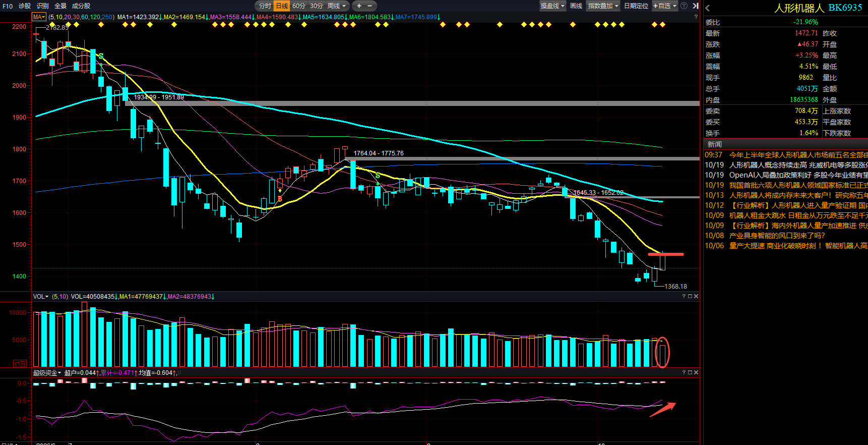868x445 pixels.
Task: Open the help icon of the main K-line chart
Action: click(696, 17)
